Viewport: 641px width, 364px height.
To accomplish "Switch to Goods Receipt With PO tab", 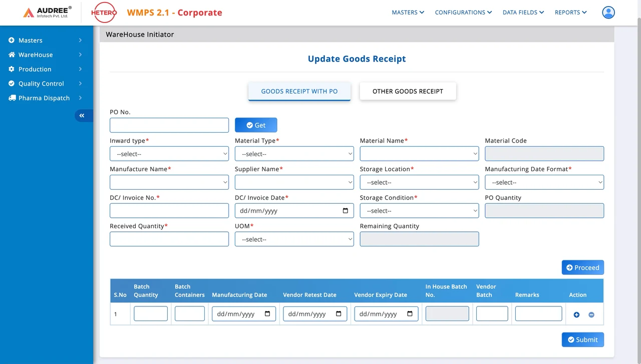I will click(x=299, y=92).
